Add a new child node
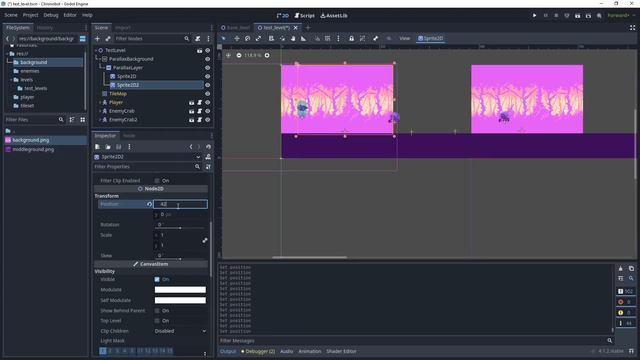Screen dimensions: 640x360 click(97, 38)
